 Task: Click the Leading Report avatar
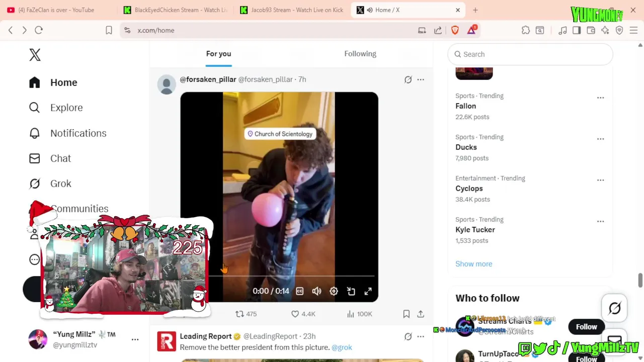pyautogui.click(x=167, y=341)
